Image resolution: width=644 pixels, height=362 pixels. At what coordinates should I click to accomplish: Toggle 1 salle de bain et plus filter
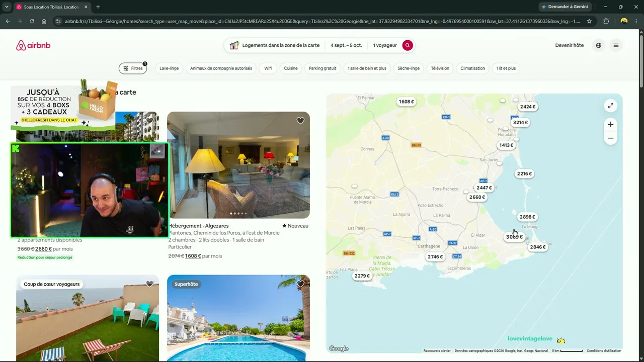pos(367,68)
